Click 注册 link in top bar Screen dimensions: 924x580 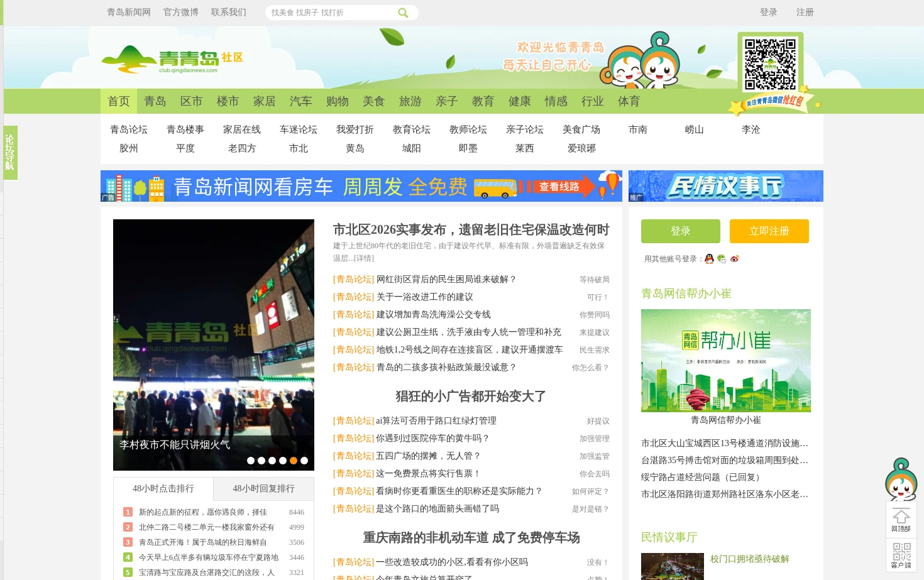805,12
